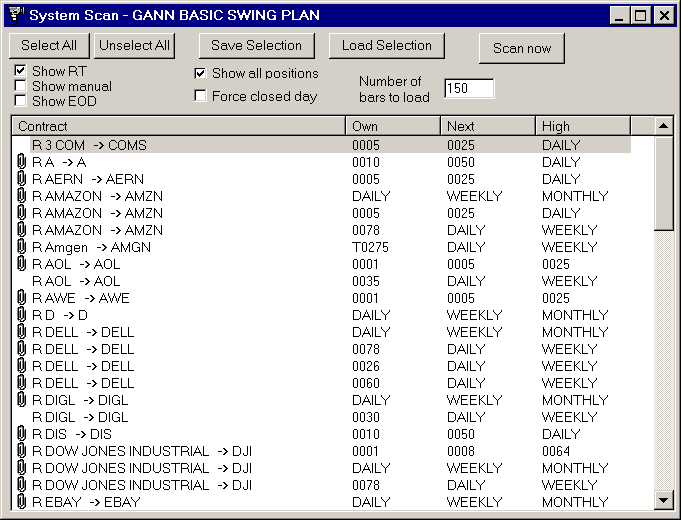Image resolution: width=681 pixels, height=520 pixels.
Task: Check the Force closed day option
Action: 201,97
